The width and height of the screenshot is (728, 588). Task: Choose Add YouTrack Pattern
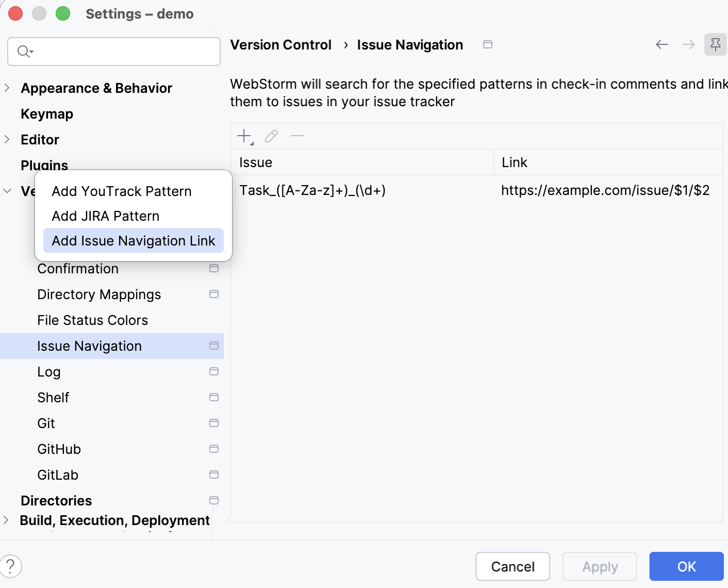click(x=134, y=191)
